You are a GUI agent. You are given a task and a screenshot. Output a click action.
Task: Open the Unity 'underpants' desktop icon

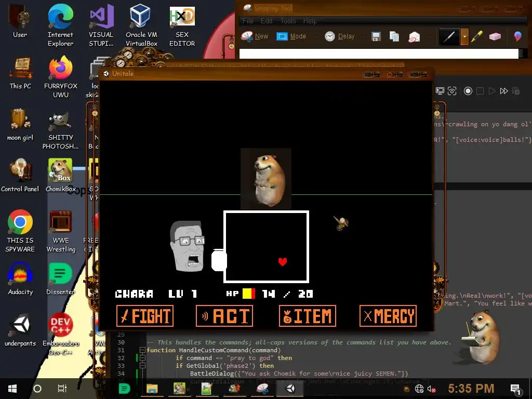click(20, 330)
